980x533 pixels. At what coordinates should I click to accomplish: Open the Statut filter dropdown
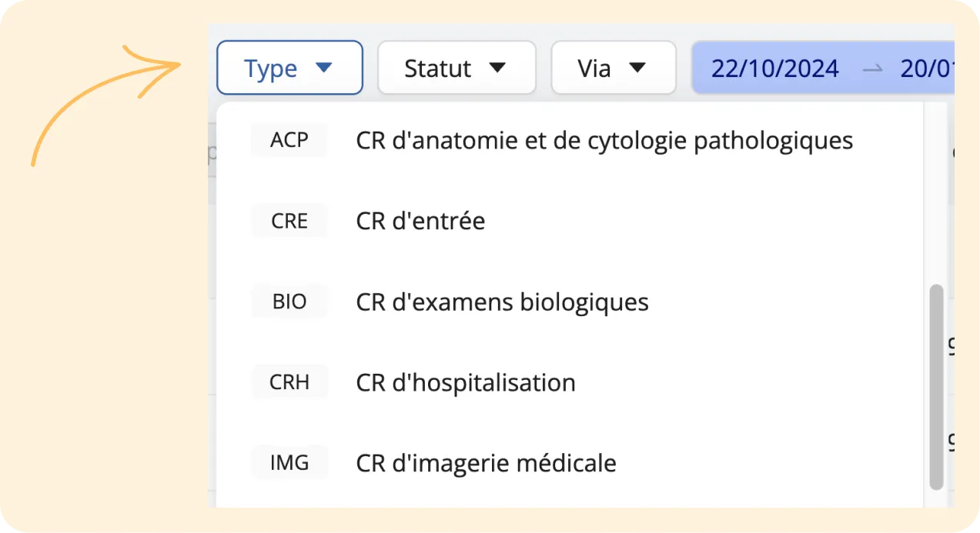457,68
